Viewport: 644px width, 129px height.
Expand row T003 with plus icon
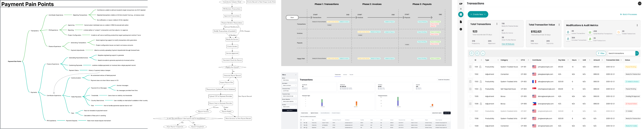click(x=470, y=82)
